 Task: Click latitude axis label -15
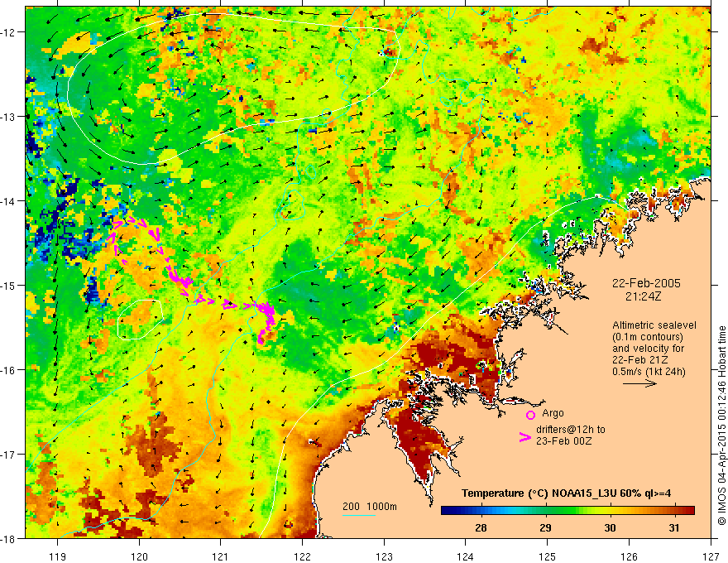point(9,285)
